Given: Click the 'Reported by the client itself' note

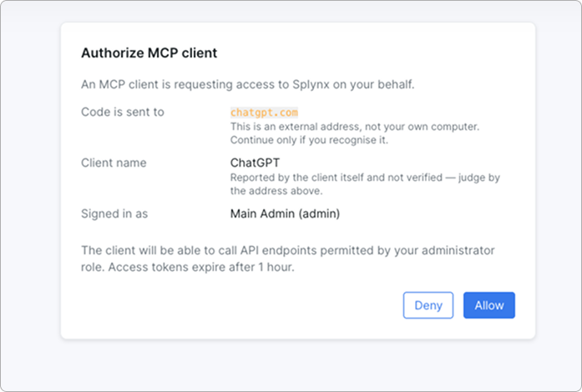Looking at the screenshot, I should pos(365,184).
